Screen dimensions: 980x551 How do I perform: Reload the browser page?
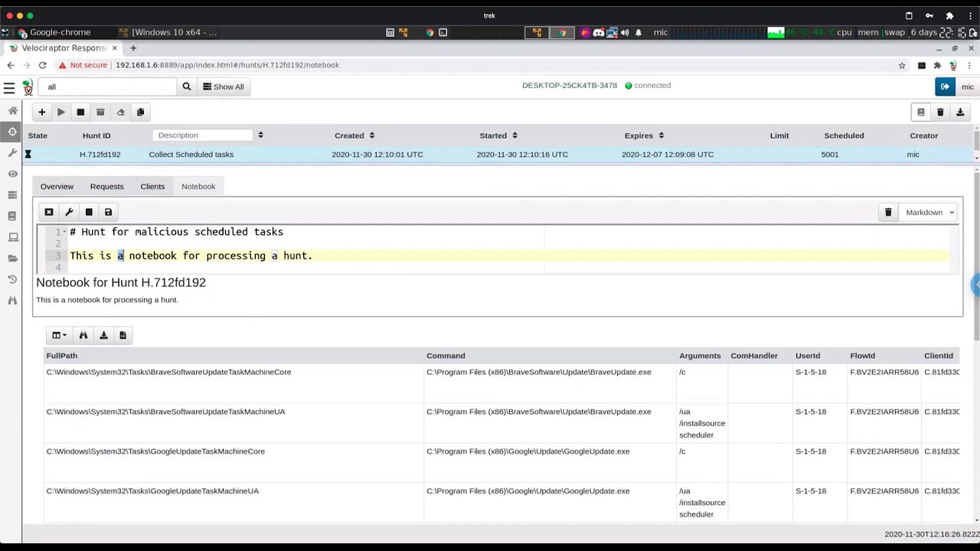[42, 65]
